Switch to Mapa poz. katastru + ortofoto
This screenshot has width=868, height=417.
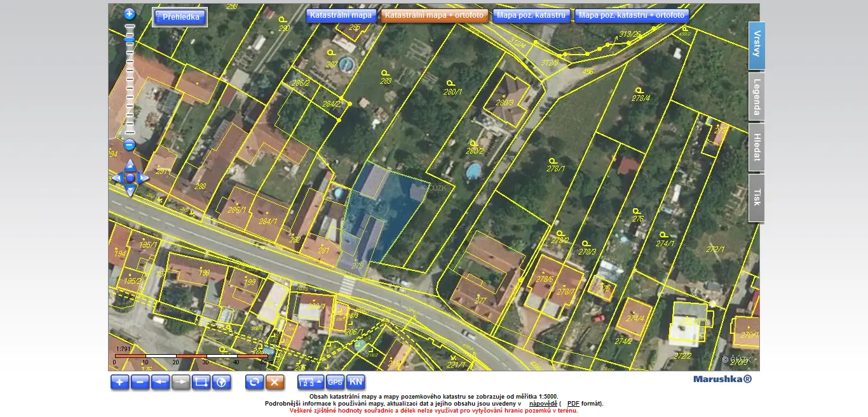[632, 15]
